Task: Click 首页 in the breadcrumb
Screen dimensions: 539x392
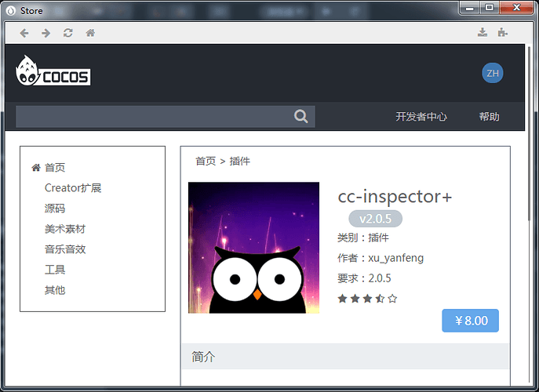Action: pos(206,161)
